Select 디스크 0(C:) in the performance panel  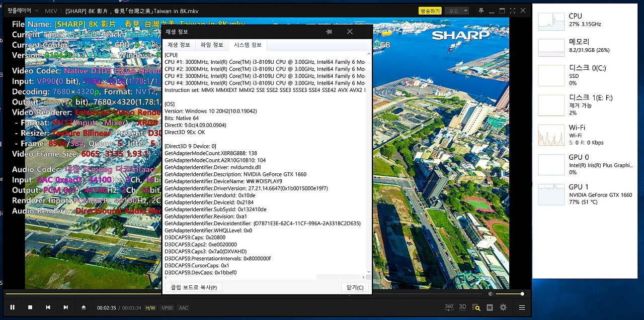(x=585, y=75)
